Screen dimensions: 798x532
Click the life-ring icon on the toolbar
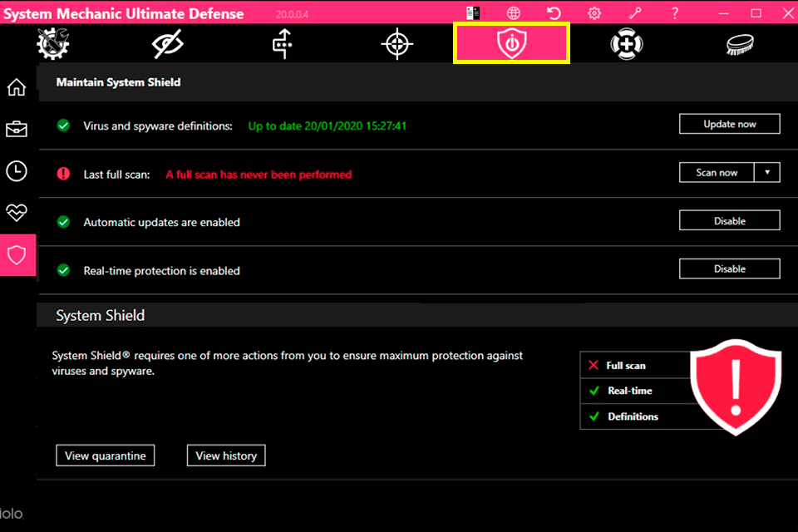pyautogui.click(x=626, y=43)
